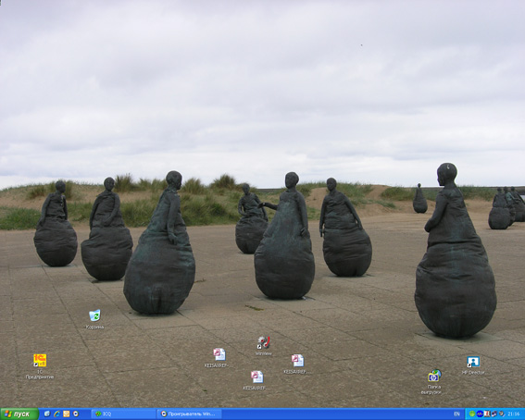Open the Start menu button
The image size is (525, 420).
(19, 414)
